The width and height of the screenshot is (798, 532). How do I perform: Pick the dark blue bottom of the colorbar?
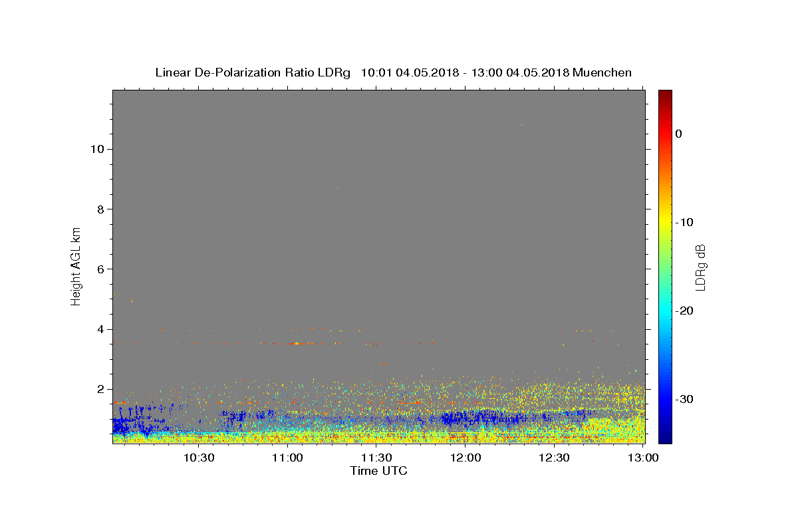click(665, 438)
